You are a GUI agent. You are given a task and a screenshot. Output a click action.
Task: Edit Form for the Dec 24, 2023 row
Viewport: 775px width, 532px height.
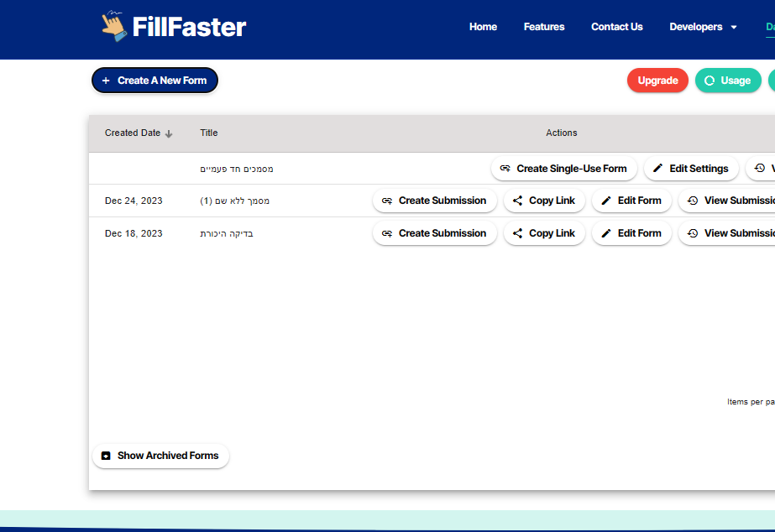[631, 201]
